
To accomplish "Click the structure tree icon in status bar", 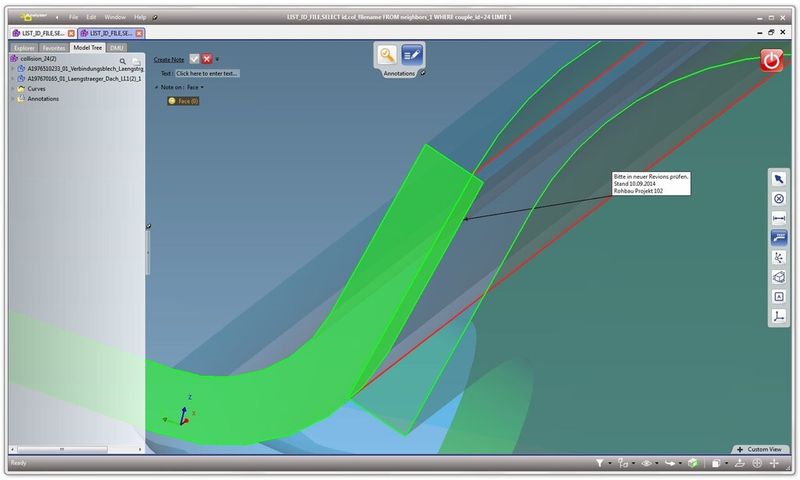I will [622, 463].
